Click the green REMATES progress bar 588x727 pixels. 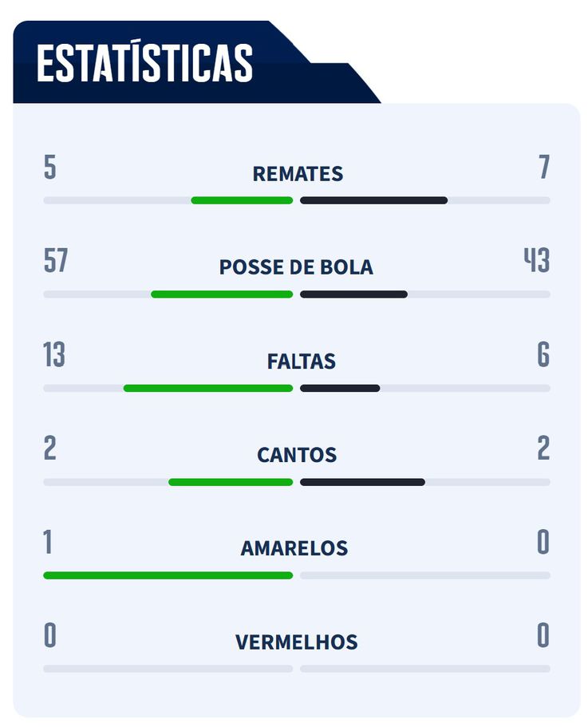click(242, 200)
